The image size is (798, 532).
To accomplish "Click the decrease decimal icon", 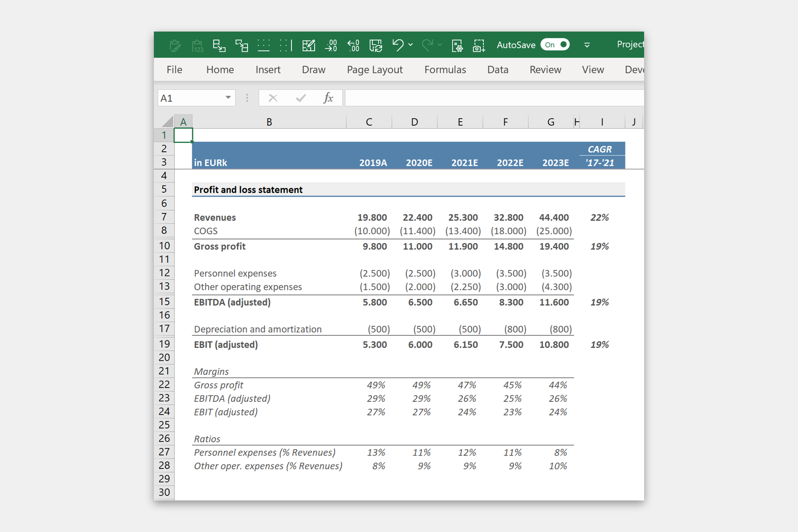I will (354, 45).
